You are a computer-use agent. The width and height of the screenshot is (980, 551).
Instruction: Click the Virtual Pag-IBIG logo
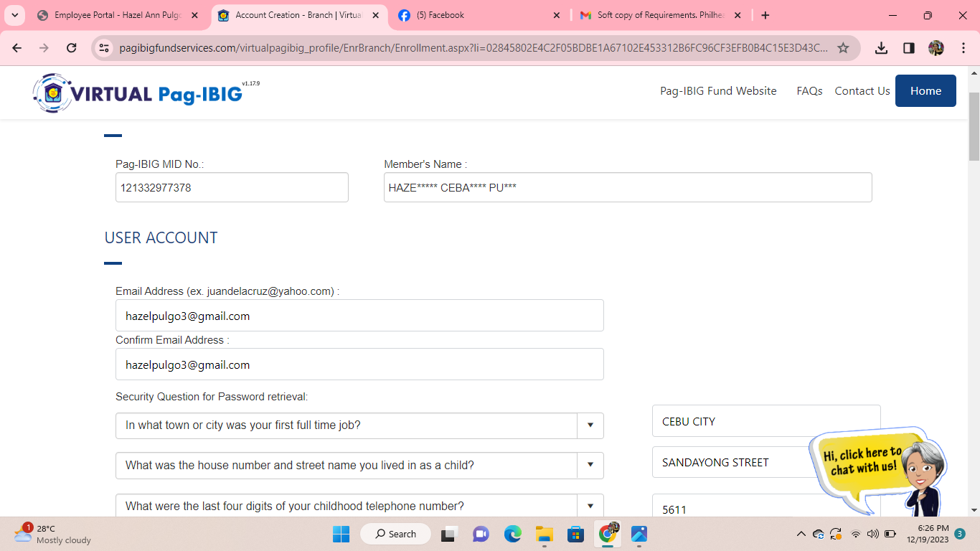138,93
